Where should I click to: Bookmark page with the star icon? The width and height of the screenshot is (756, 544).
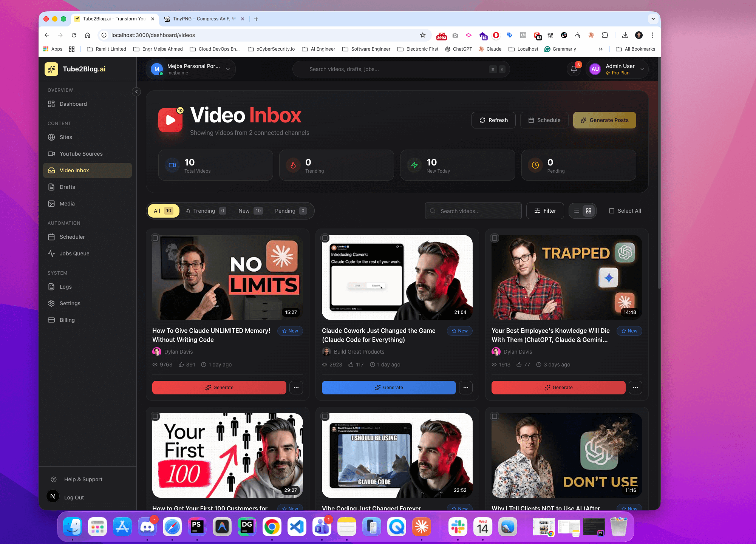pyautogui.click(x=422, y=35)
